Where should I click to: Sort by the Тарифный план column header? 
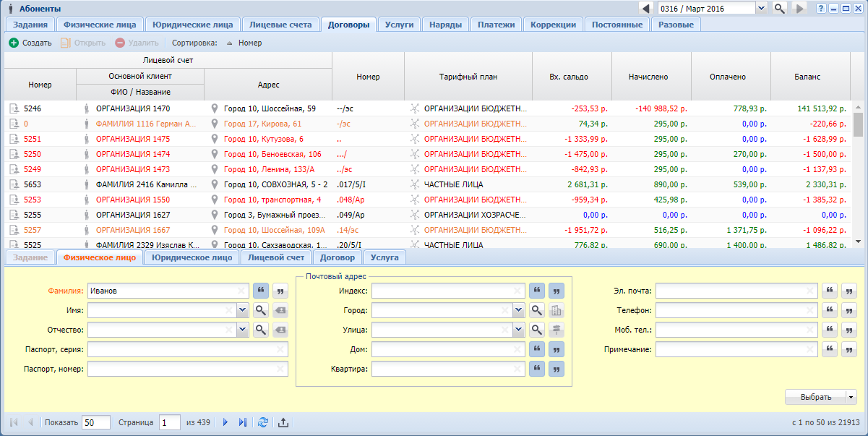coord(468,77)
